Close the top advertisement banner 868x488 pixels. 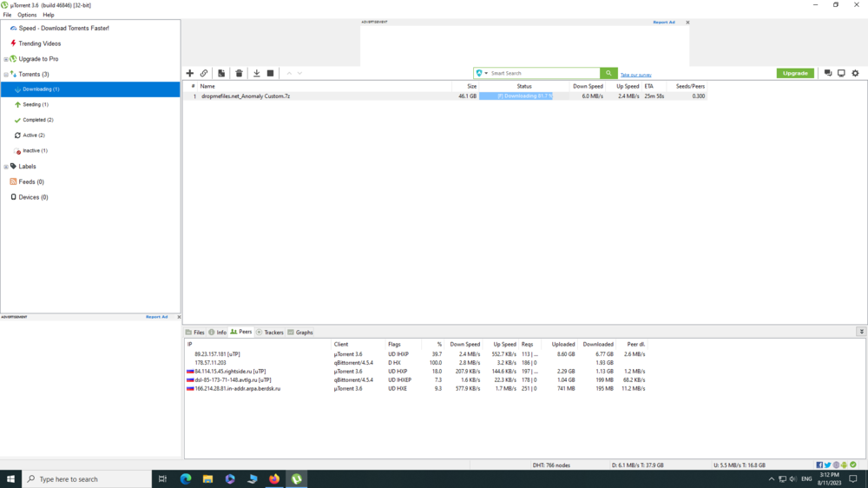click(x=687, y=23)
